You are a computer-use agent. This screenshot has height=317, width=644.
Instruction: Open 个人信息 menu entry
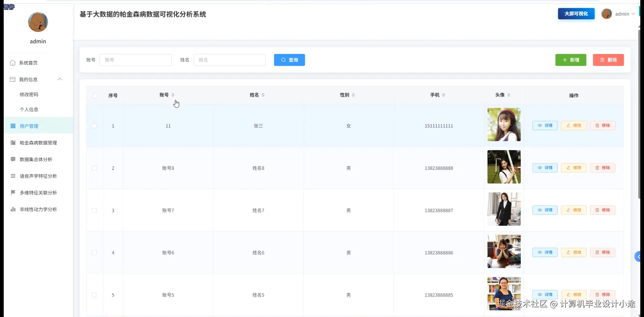coord(29,109)
